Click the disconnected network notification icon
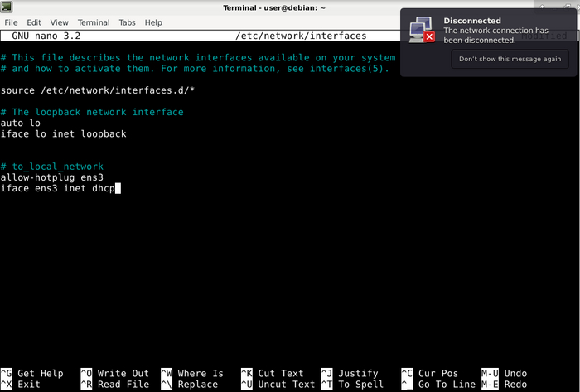This screenshot has width=580, height=392. 422,30
